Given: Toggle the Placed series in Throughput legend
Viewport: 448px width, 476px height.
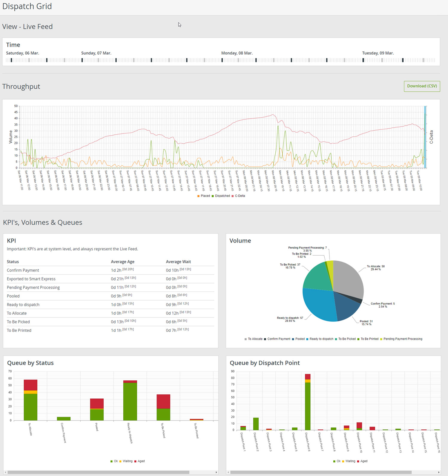Looking at the screenshot, I should [x=203, y=196].
